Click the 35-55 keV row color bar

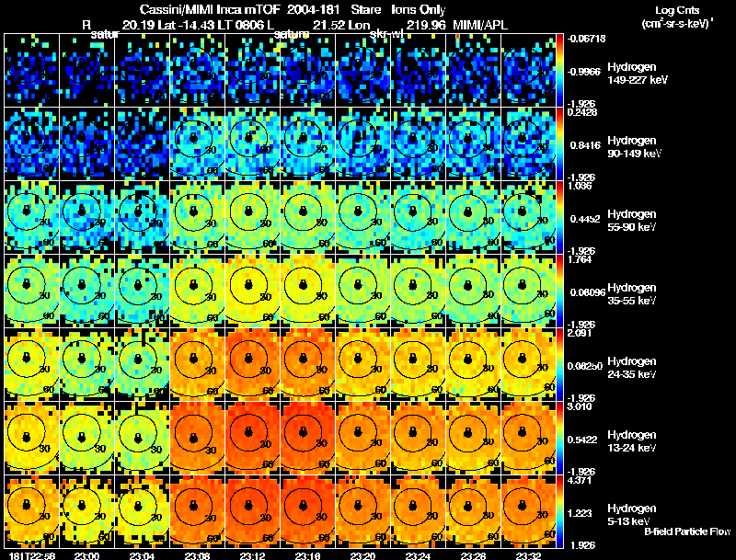click(x=559, y=291)
